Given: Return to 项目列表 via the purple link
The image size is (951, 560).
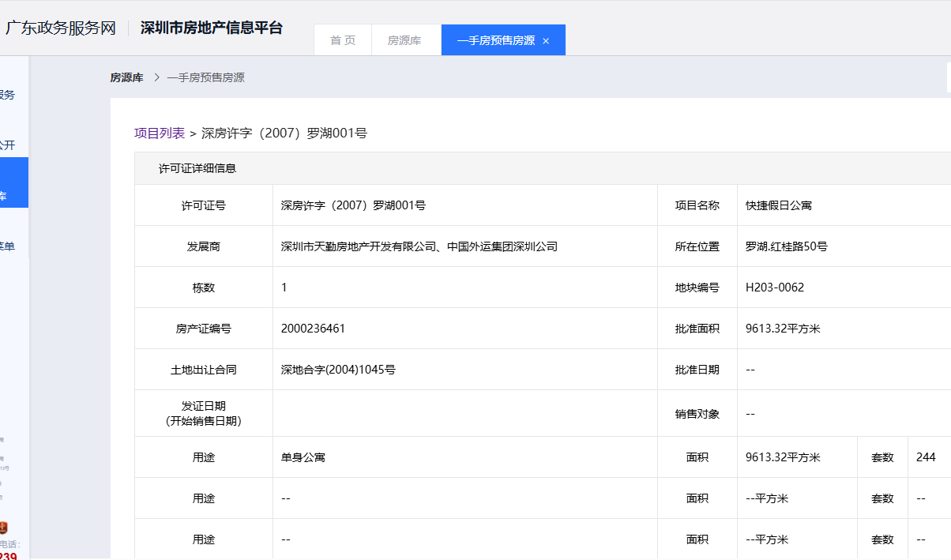Looking at the screenshot, I should (x=160, y=133).
